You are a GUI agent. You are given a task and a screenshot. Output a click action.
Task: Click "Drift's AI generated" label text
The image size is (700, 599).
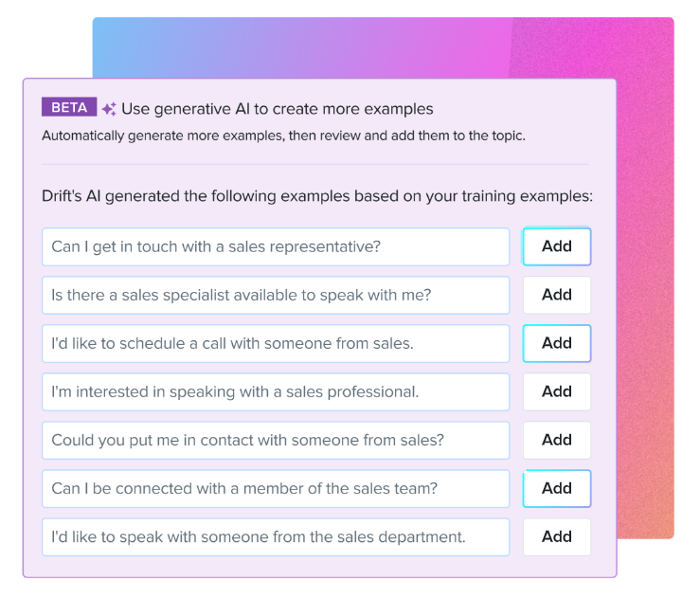(x=317, y=196)
